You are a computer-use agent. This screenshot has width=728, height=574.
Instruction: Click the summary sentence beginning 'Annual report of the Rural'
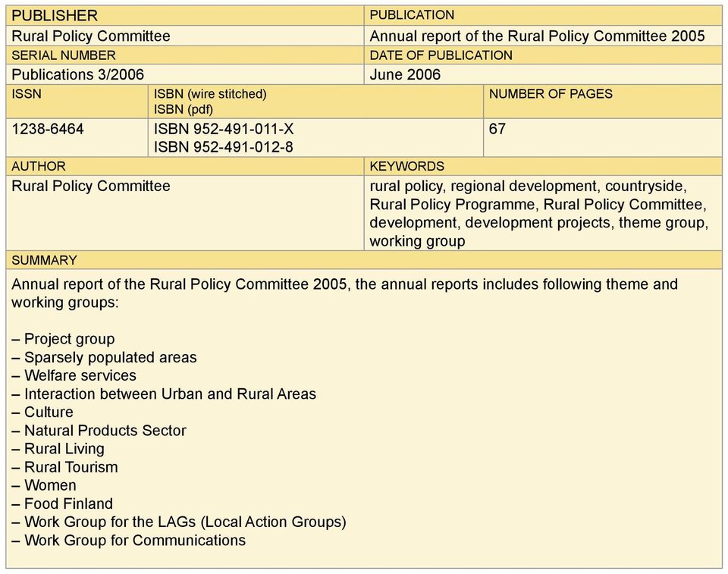pyautogui.click(x=344, y=284)
